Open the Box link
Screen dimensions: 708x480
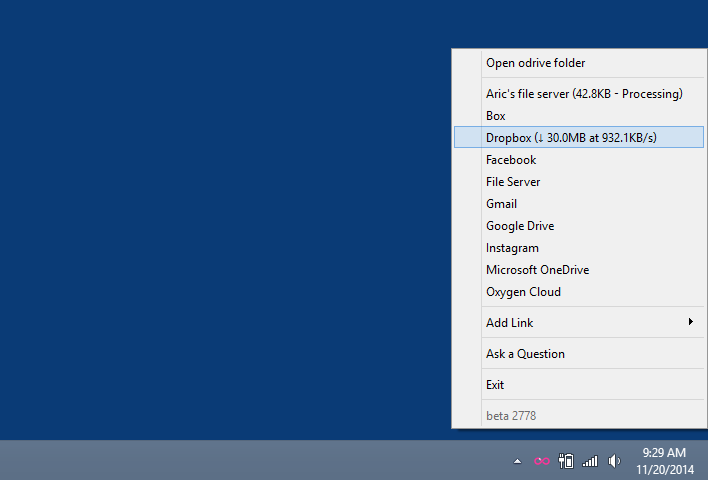point(579,116)
